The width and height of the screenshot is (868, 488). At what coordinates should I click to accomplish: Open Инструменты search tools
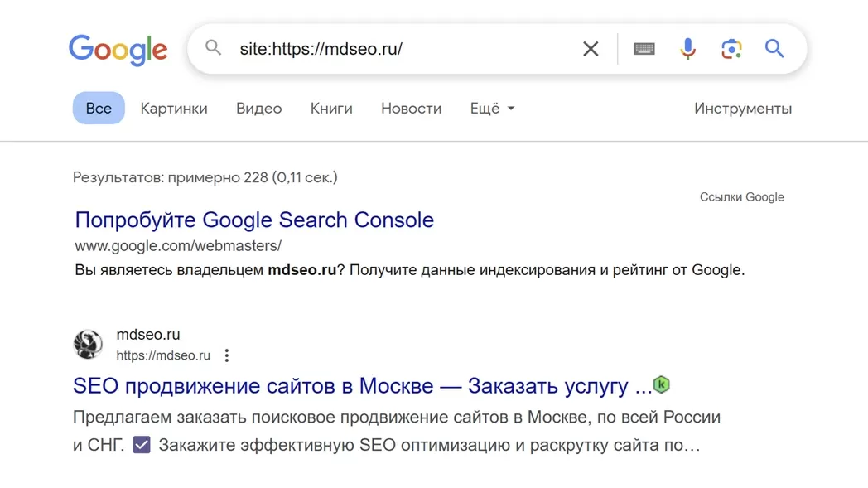coord(743,108)
